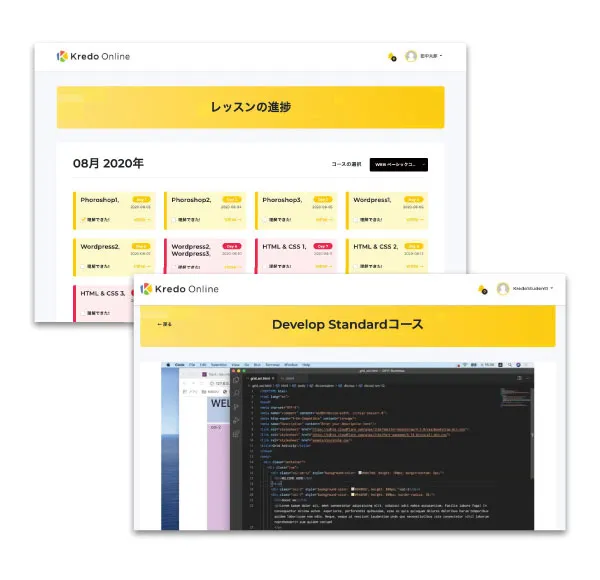Click the Wi-Fi status icon in the video menu bar
This screenshot has width=600, height=580.
coord(465,365)
